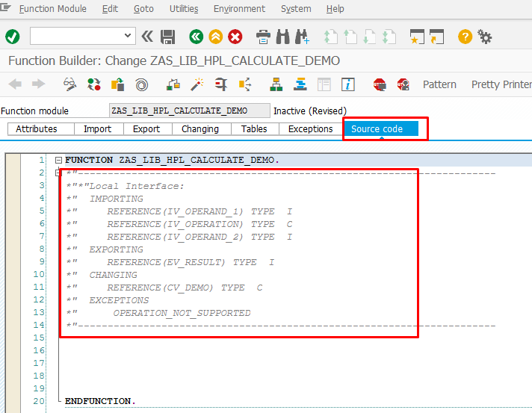The image size is (532, 413).
Task: Click the Where-Used List icon
Action: (244, 84)
